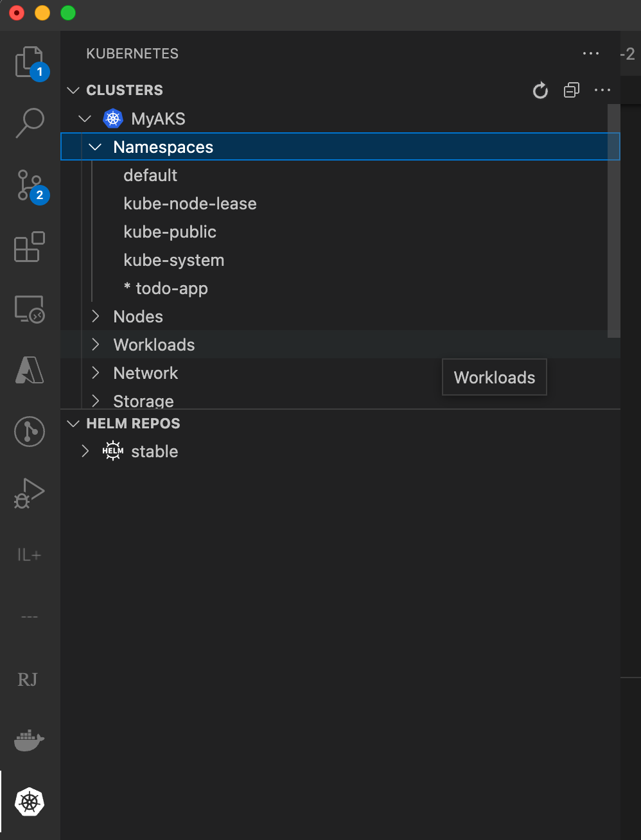Open the Remote Explorer view
Image resolution: width=641 pixels, height=840 pixels.
pyautogui.click(x=29, y=309)
